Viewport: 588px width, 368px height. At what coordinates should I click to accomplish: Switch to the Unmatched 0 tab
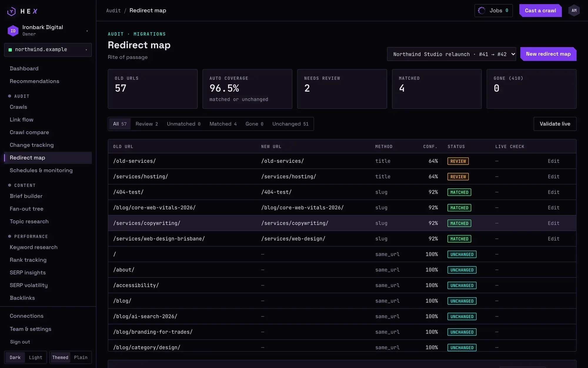(x=184, y=124)
